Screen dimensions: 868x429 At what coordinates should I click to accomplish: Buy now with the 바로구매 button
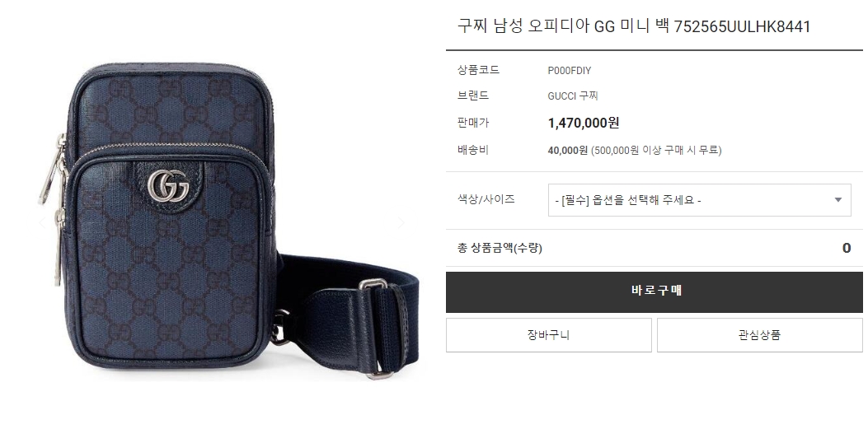tap(654, 291)
